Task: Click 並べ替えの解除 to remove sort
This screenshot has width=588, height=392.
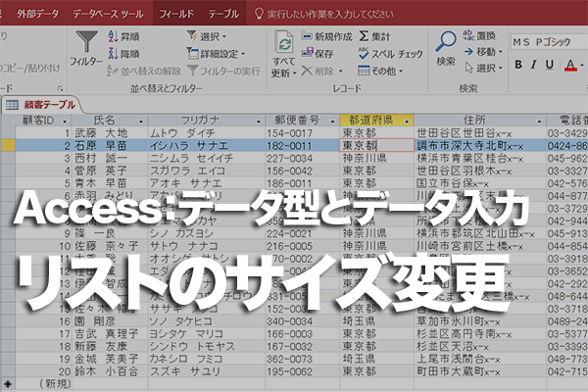Action: tap(144, 71)
